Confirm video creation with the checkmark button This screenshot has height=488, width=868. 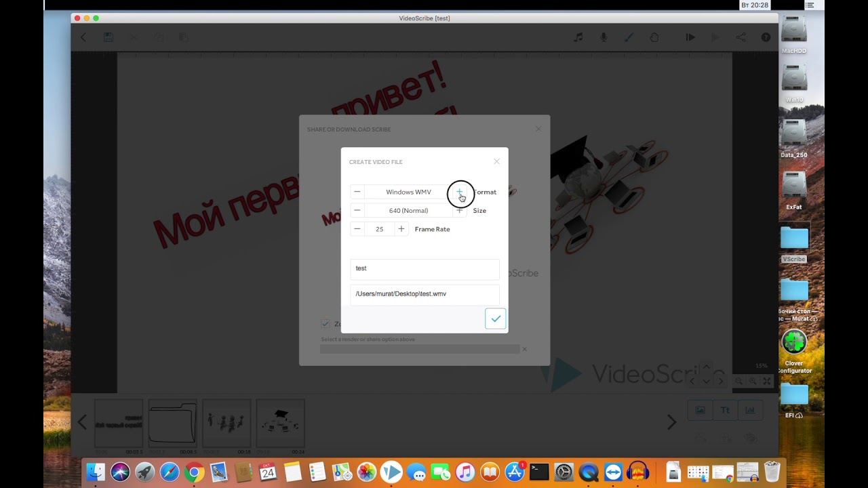(496, 319)
